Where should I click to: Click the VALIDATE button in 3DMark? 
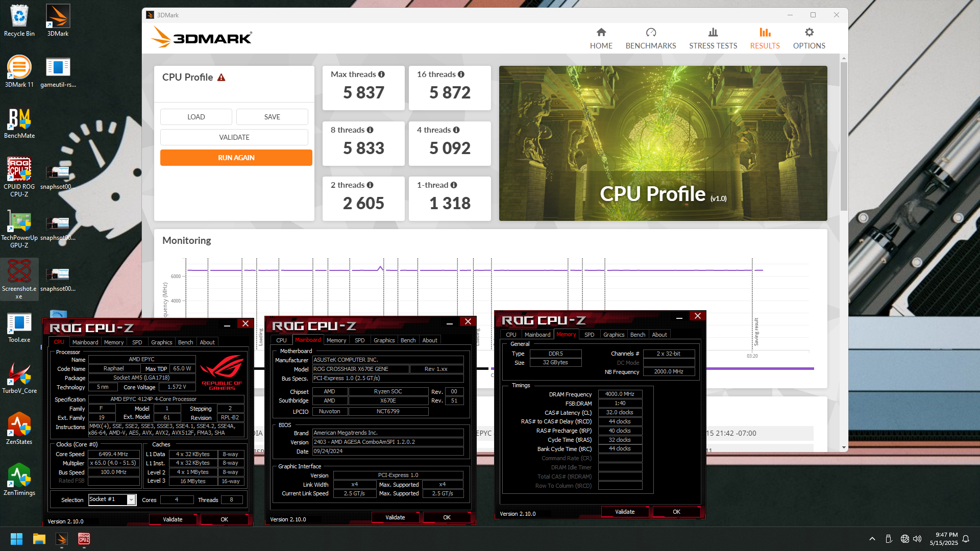pos(234,137)
